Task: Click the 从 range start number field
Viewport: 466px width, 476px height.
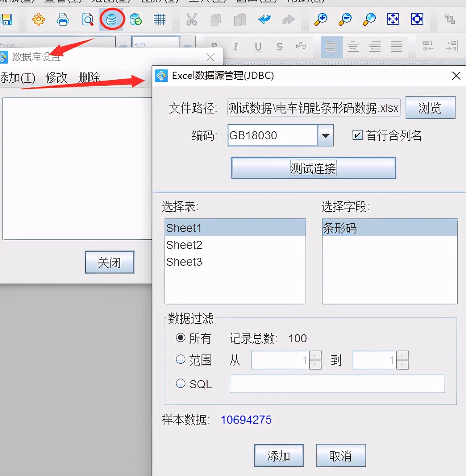Action: pos(280,360)
